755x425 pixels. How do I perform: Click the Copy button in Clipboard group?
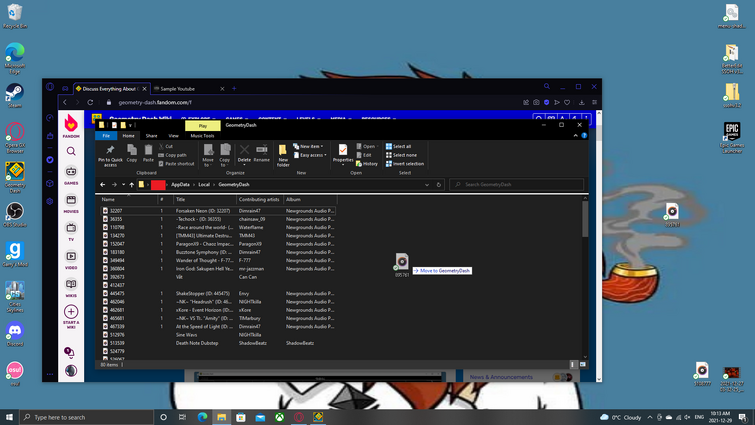[x=131, y=154]
